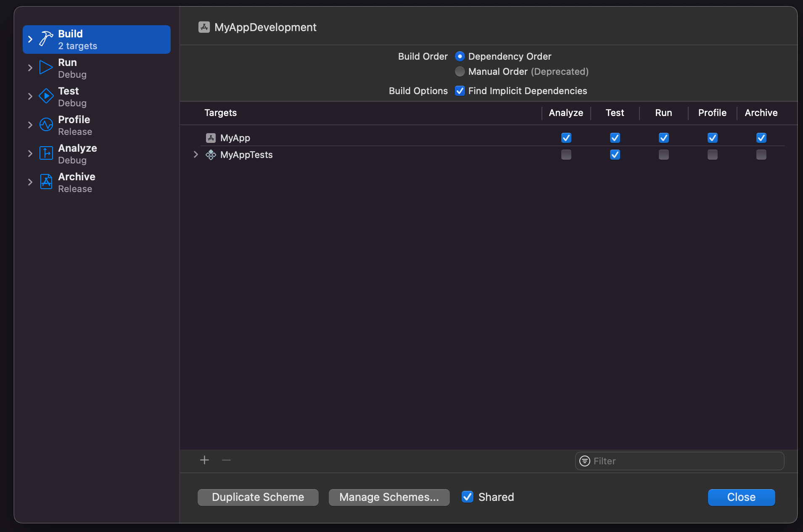Click the Archive icon in sidebar

(x=46, y=182)
